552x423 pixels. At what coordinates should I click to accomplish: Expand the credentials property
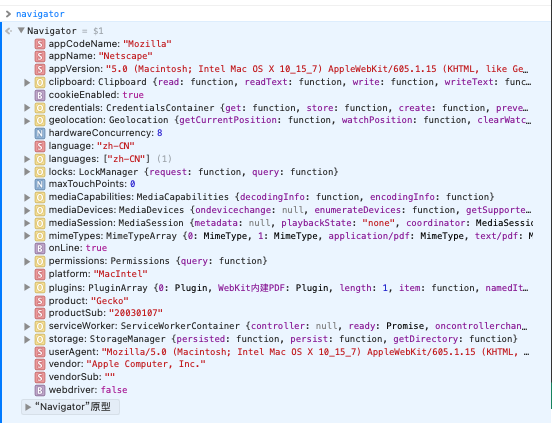[x=27, y=108]
